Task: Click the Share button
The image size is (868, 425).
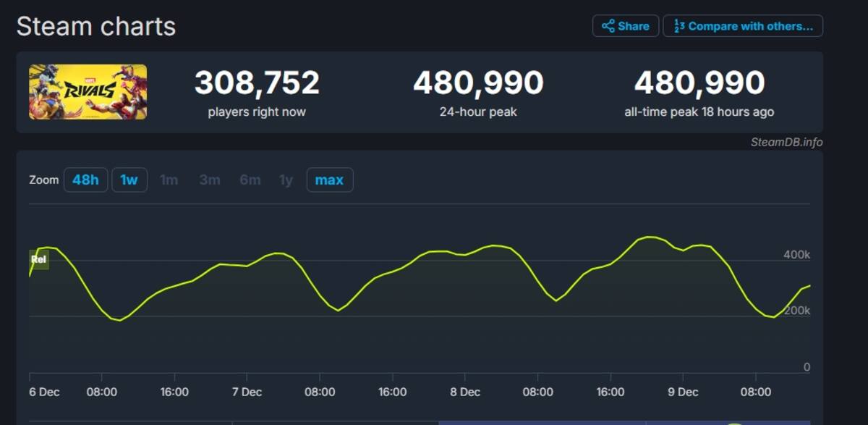Action: 626,26
